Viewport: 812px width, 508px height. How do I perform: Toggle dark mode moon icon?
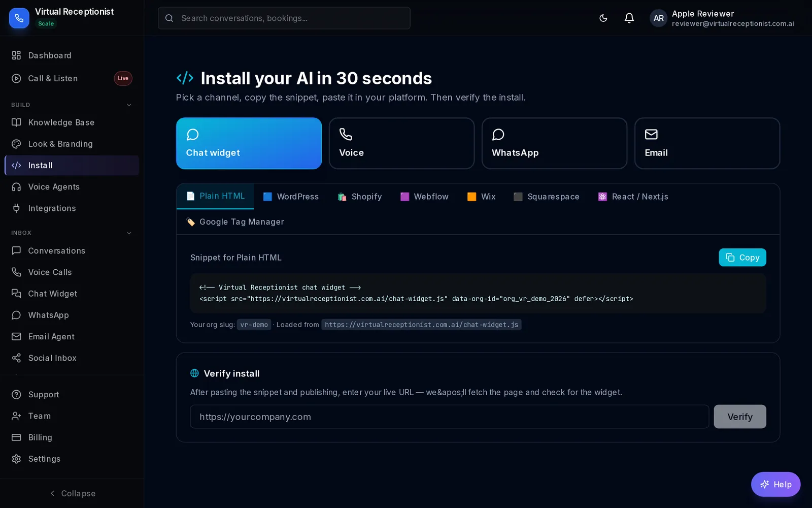tap(603, 18)
